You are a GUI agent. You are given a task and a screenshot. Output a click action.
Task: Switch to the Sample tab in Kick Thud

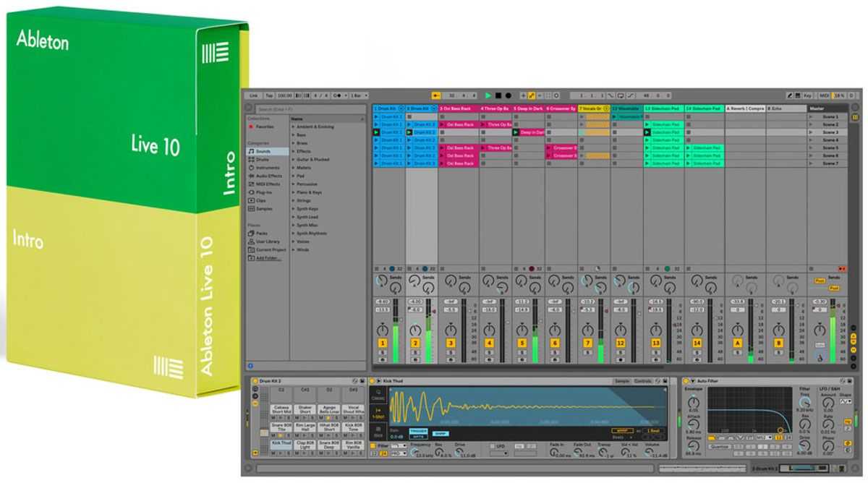pyautogui.click(x=621, y=380)
